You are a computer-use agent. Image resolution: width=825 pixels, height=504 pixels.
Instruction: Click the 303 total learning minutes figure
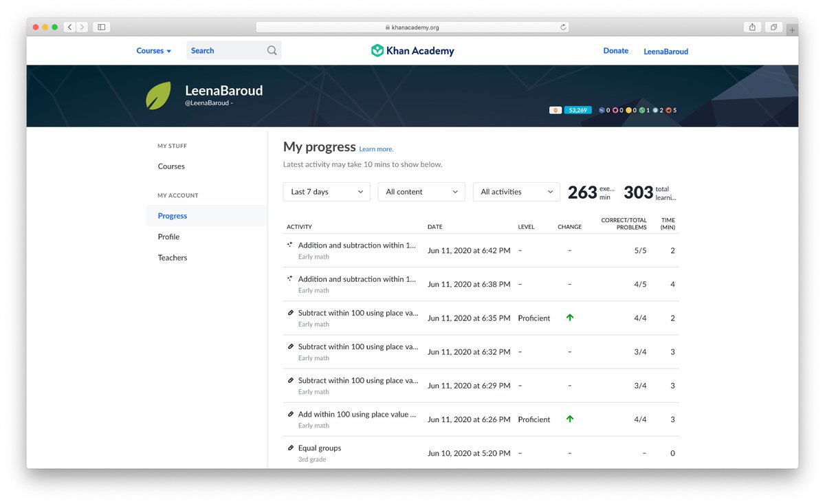click(x=638, y=193)
